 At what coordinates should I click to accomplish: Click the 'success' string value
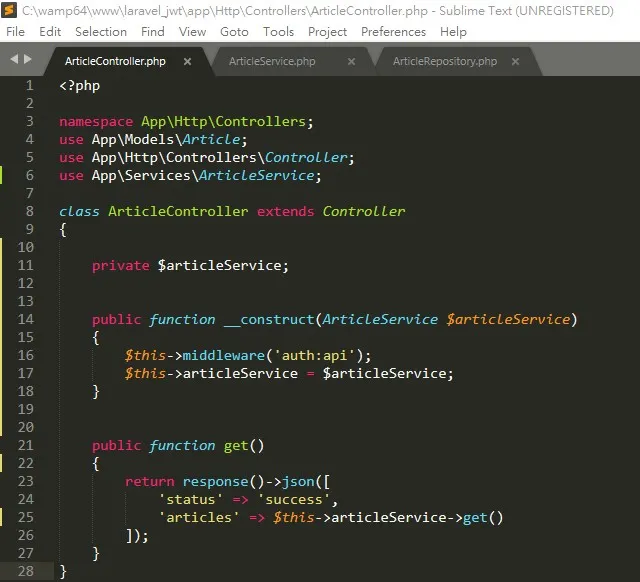[x=293, y=500]
